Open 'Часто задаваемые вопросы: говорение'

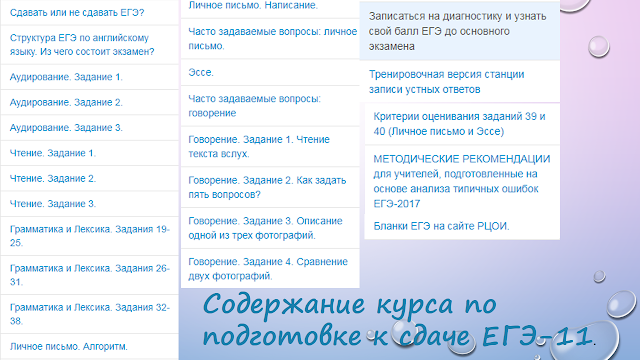point(255,106)
